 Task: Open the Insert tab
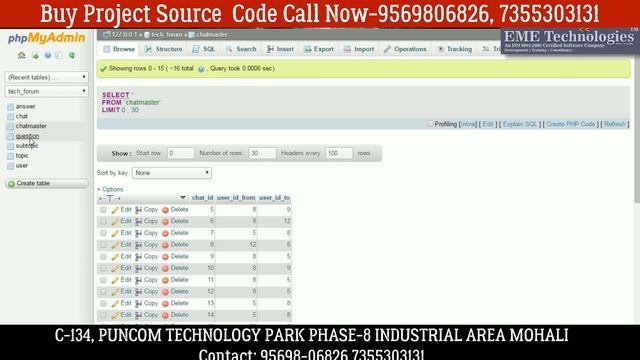280,49
